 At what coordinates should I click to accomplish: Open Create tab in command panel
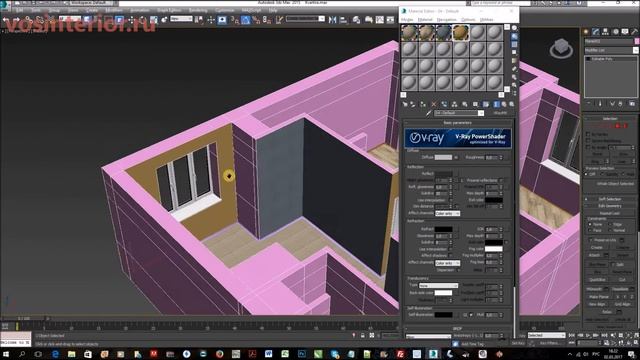point(587,32)
